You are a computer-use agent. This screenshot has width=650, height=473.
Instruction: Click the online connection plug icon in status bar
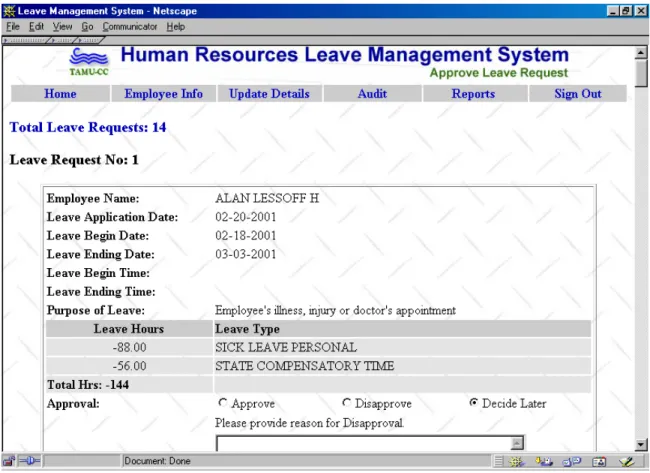tap(29, 461)
